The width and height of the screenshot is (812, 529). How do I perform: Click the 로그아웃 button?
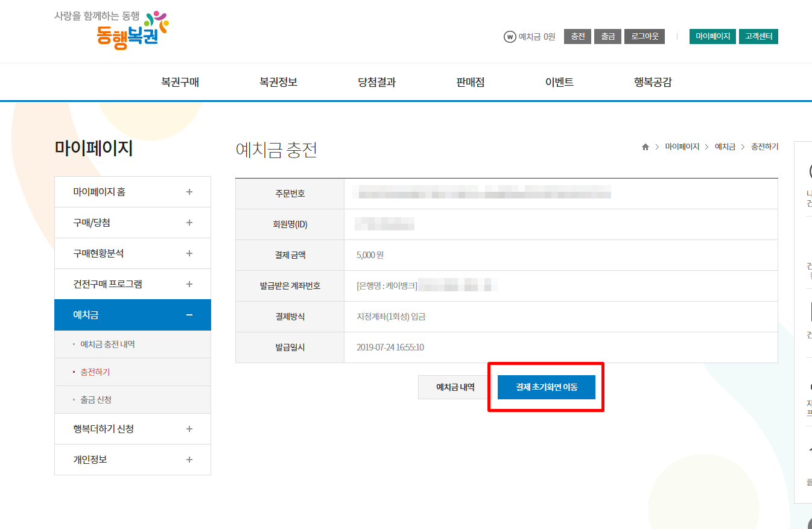(x=645, y=37)
